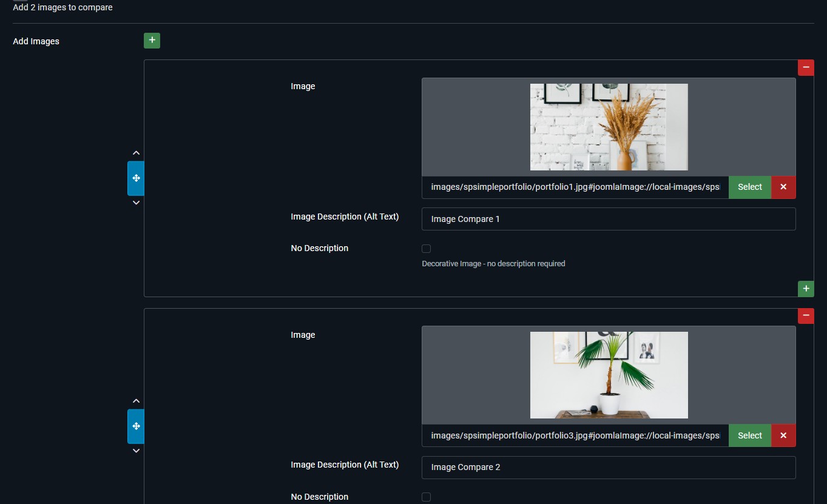The height and width of the screenshot is (504, 827).
Task: Click the green plus next to Add Images
Action: tap(152, 41)
